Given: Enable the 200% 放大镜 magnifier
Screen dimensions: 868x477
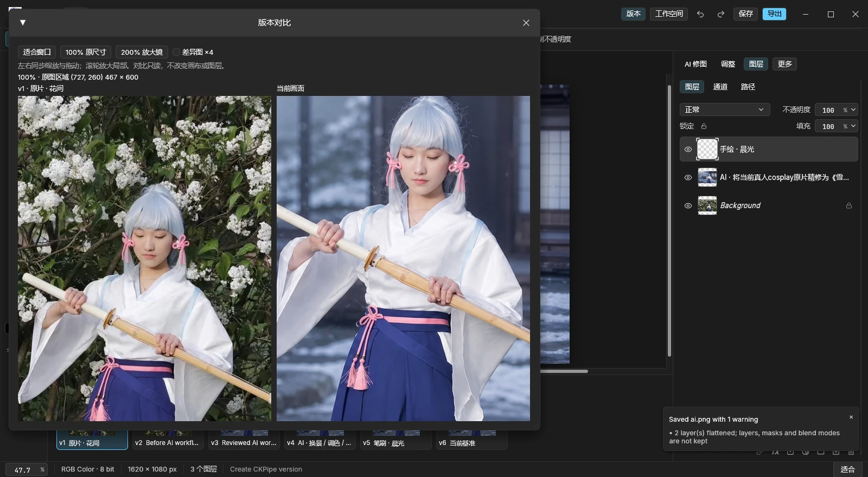Looking at the screenshot, I should pyautogui.click(x=142, y=52).
